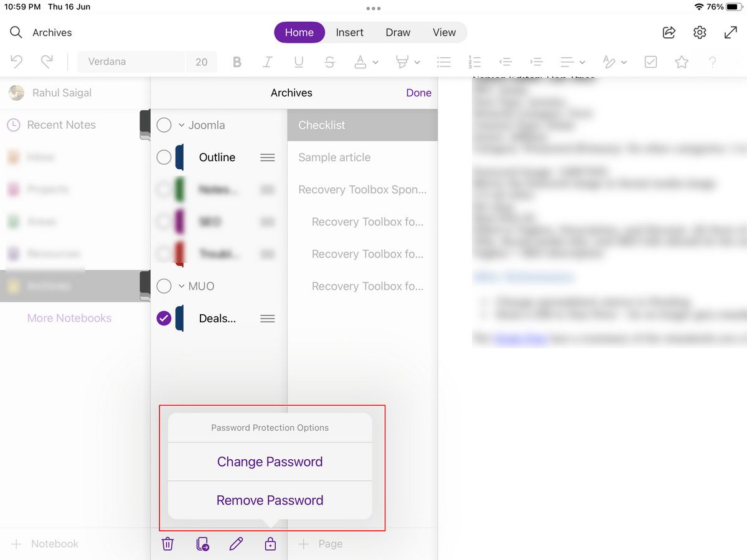Change the font size 20 box
Image resolution: width=747 pixels, height=560 pixels.
click(x=202, y=62)
